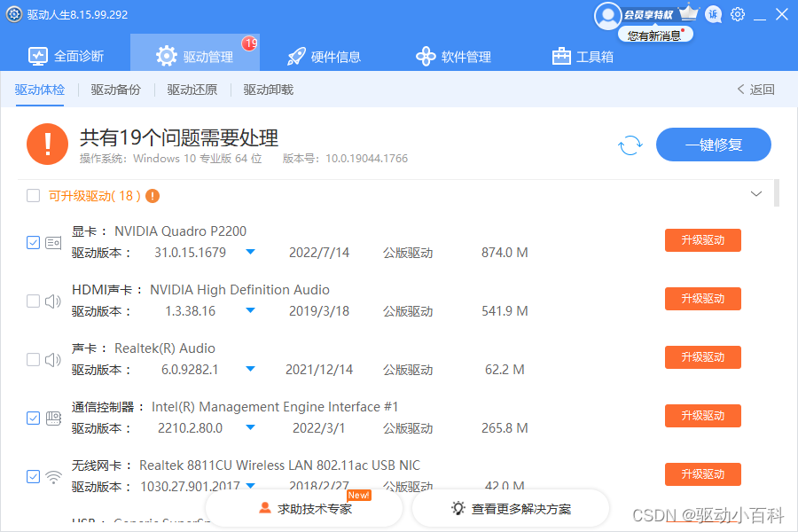Click 求助技术专家 button

point(304,509)
